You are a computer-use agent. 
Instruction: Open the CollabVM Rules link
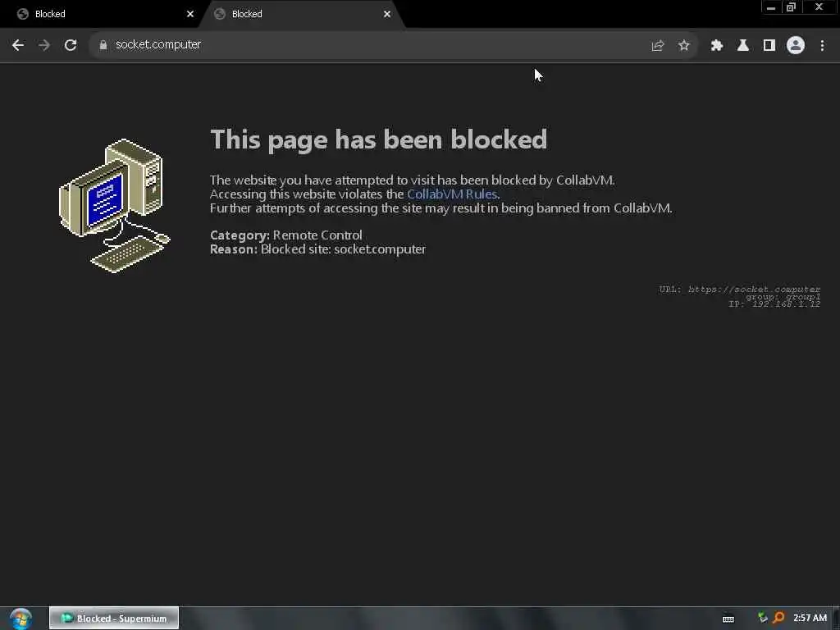(452, 194)
